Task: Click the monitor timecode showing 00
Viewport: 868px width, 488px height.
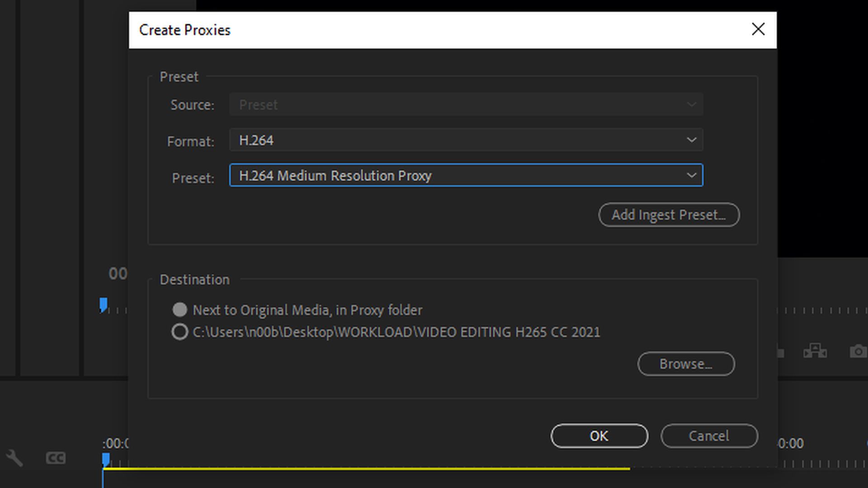Action: click(x=118, y=274)
